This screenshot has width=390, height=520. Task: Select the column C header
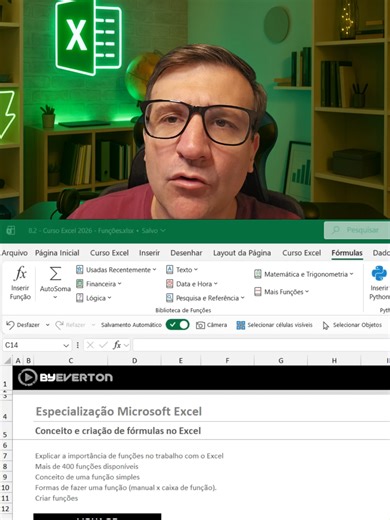(x=71, y=361)
